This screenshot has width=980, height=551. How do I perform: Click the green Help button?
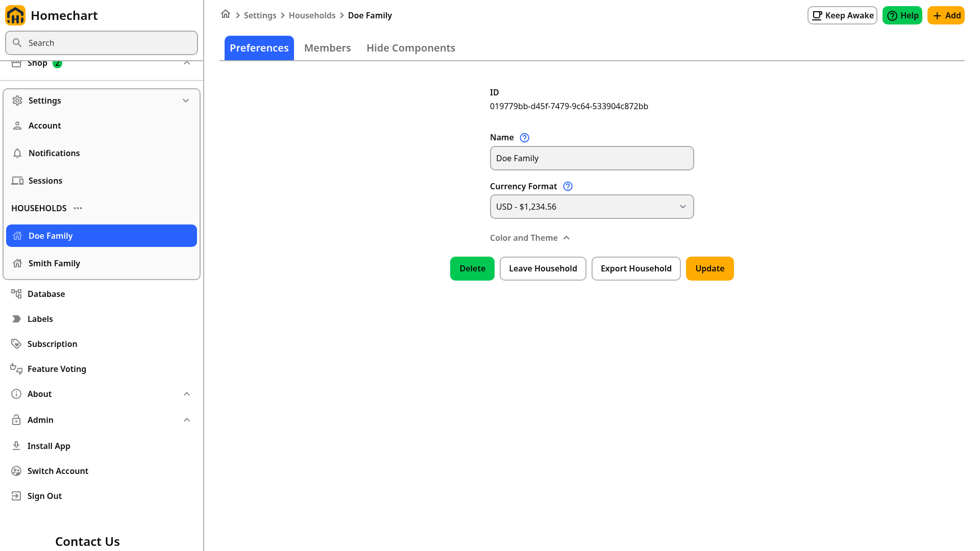[x=902, y=15]
